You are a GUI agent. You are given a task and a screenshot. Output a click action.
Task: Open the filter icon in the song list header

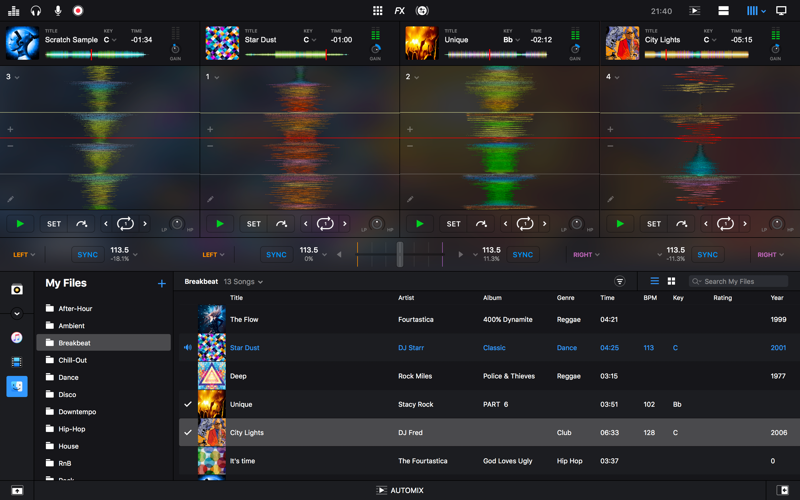pos(619,281)
